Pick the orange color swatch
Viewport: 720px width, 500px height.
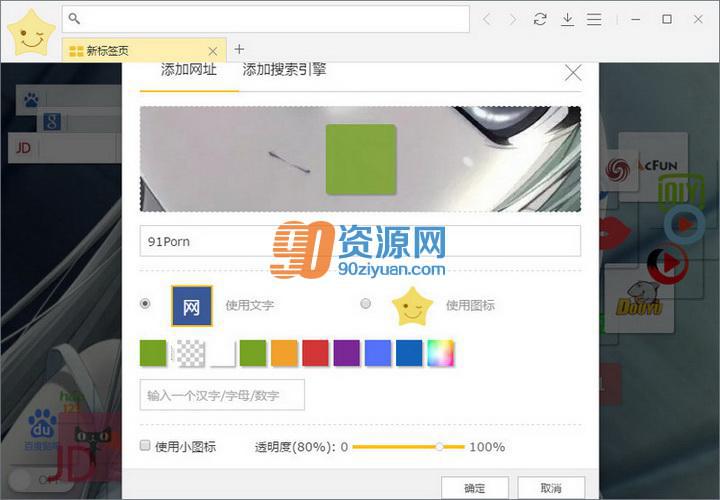click(x=284, y=353)
